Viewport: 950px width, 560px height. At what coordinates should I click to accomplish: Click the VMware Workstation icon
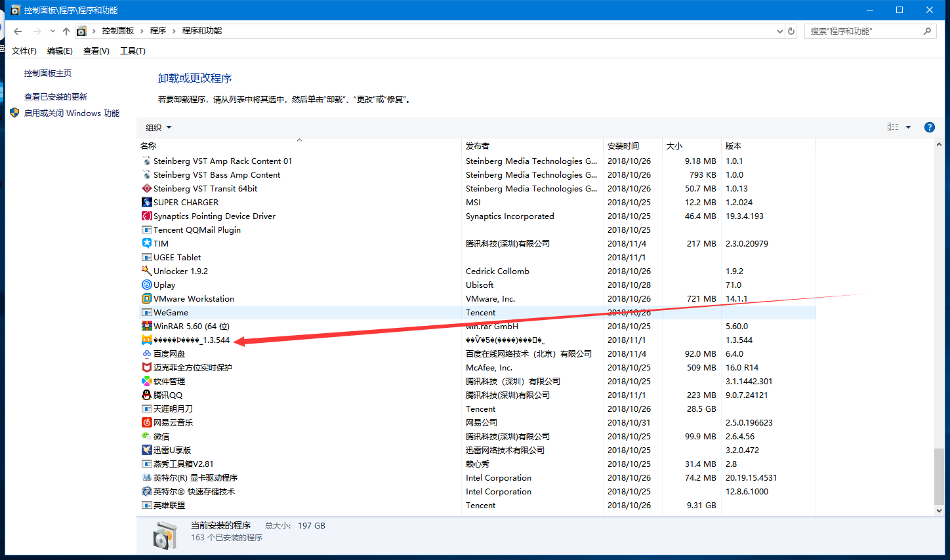click(x=147, y=298)
